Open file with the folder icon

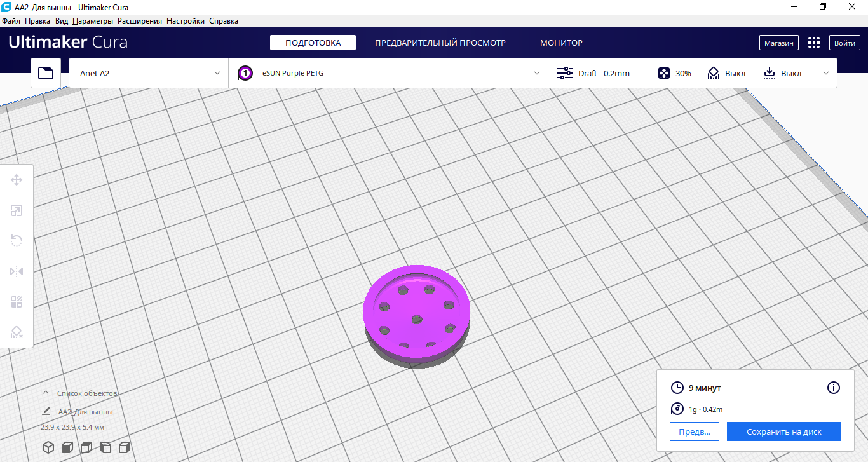click(46, 73)
